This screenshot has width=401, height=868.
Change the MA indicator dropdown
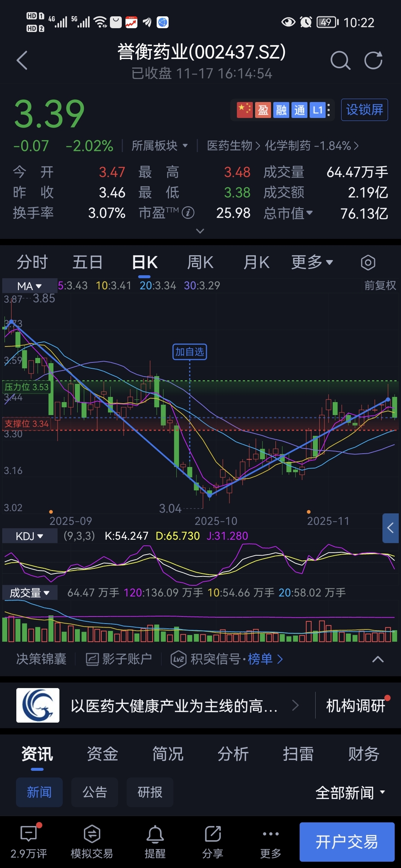point(30,286)
